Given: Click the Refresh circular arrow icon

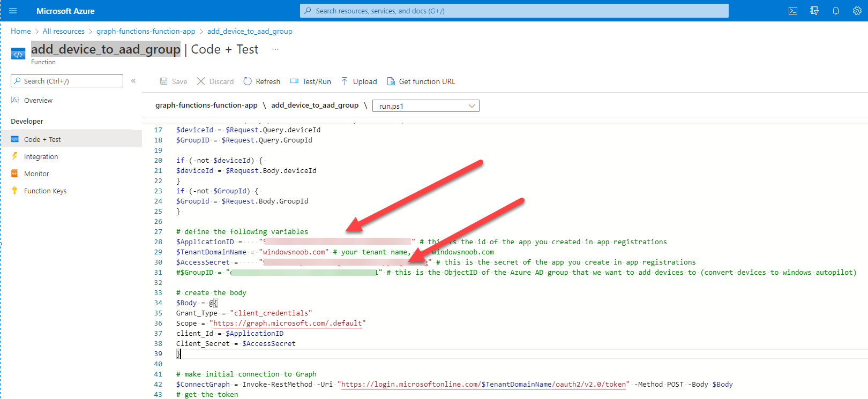Looking at the screenshot, I should pyautogui.click(x=248, y=81).
